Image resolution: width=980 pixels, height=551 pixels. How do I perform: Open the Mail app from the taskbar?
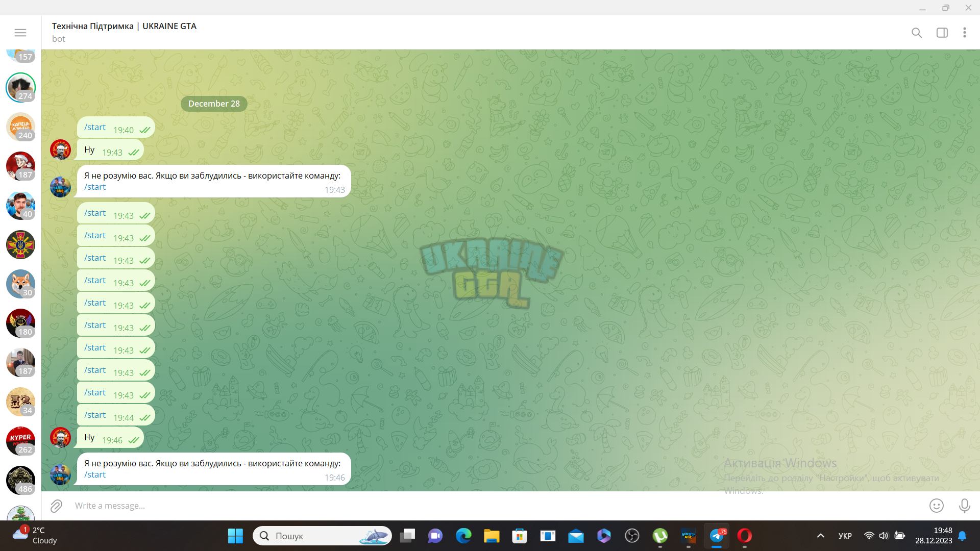click(576, 536)
